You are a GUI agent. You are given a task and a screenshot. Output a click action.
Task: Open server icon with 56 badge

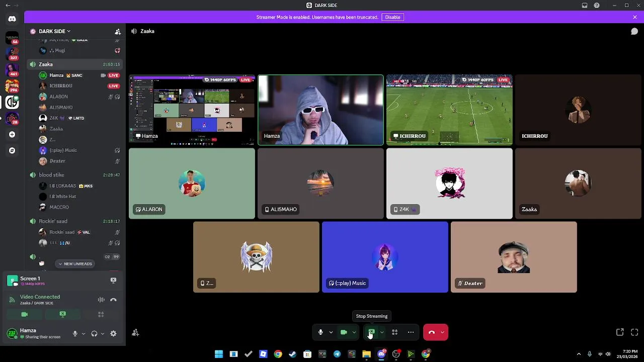12,38
